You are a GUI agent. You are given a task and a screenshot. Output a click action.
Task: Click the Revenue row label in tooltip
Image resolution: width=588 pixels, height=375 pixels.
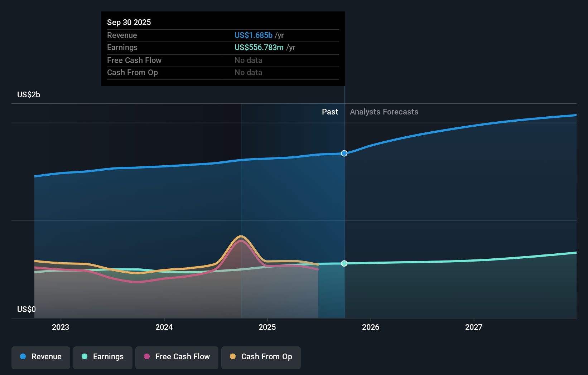tap(122, 35)
